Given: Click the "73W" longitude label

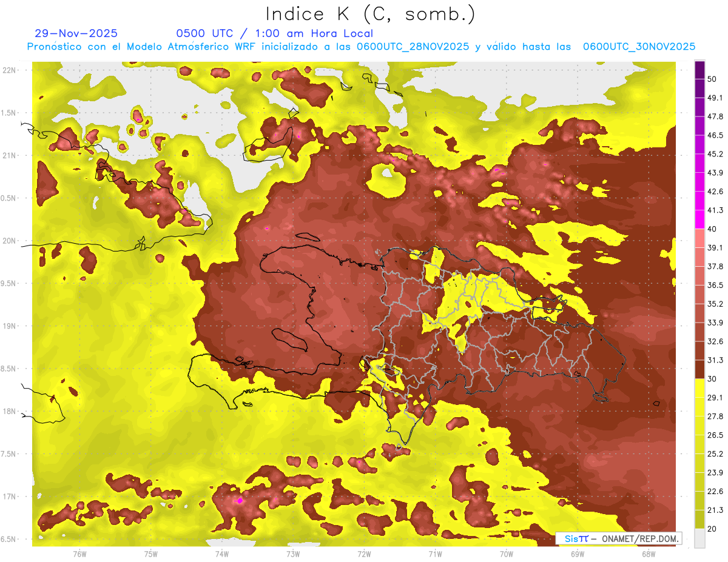Looking at the screenshot, I should point(293,554).
